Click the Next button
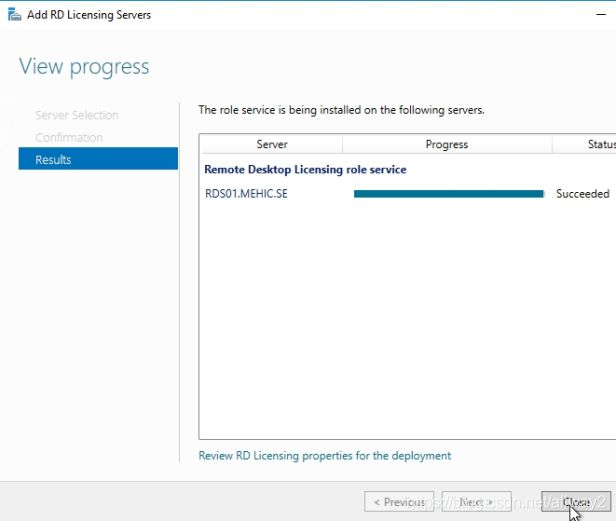 pyautogui.click(x=476, y=502)
